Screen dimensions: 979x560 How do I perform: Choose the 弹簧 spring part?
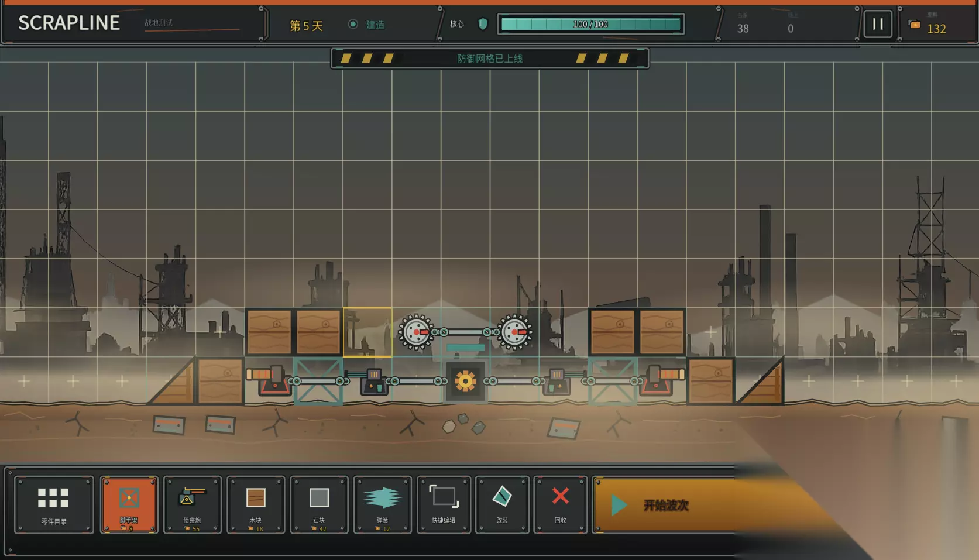click(x=383, y=504)
